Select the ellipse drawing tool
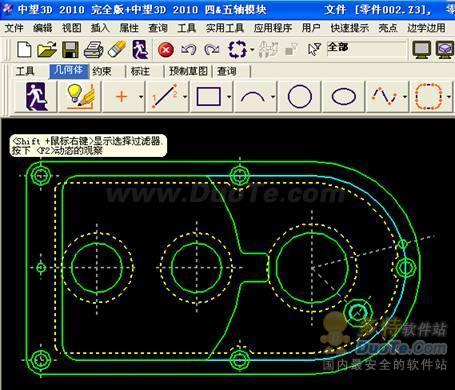Viewport: 455px width, 390px height. [344, 97]
